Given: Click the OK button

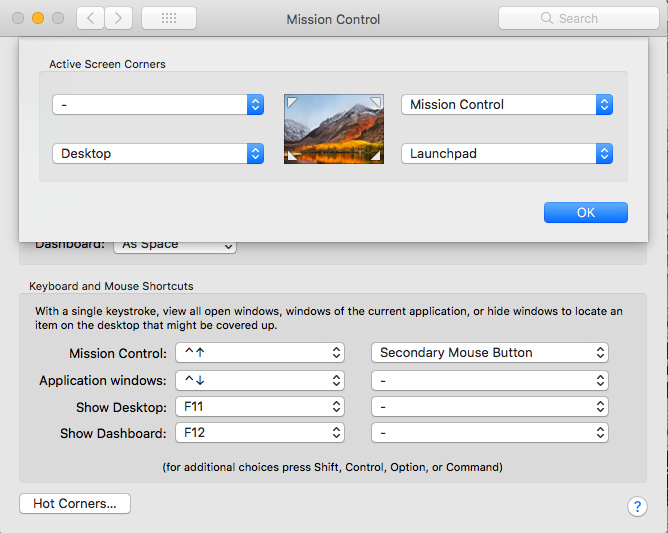Looking at the screenshot, I should pos(586,212).
